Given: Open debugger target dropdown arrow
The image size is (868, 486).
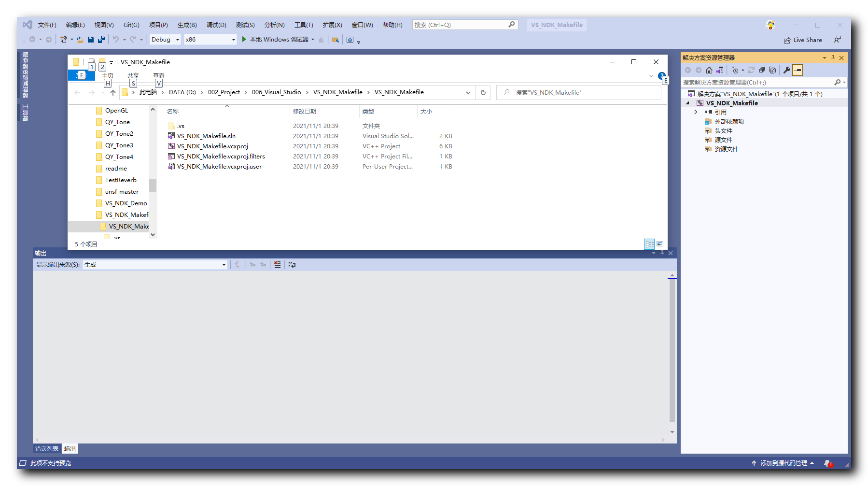Looking at the screenshot, I should 313,40.
